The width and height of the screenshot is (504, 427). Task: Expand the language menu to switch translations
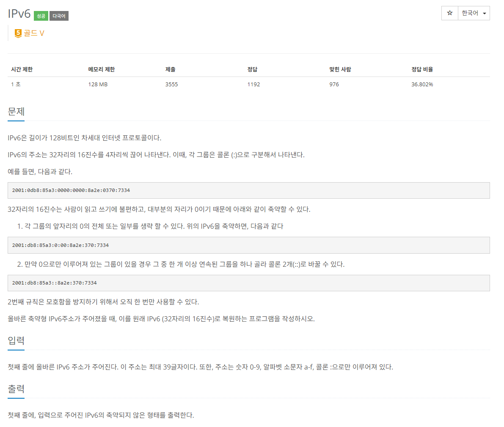click(x=474, y=13)
